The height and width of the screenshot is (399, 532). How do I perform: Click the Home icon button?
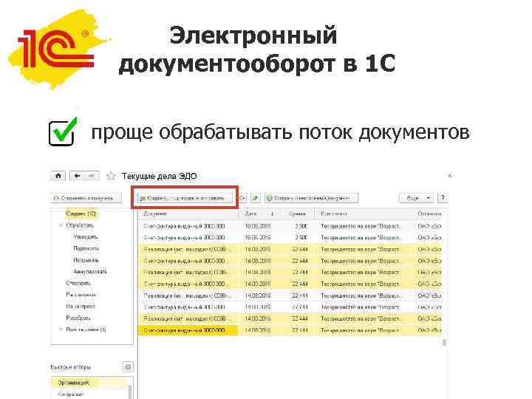58,176
